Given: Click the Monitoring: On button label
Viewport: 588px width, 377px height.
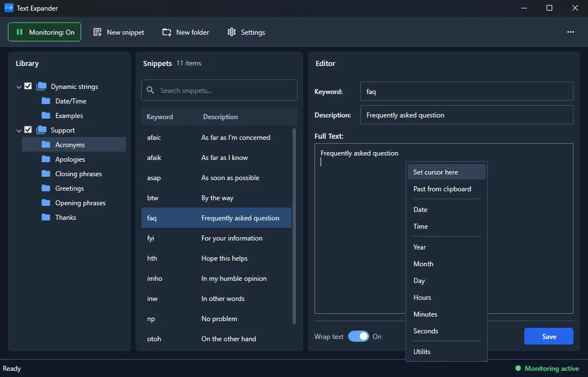Looking at the screenshot, I should 51,32.
